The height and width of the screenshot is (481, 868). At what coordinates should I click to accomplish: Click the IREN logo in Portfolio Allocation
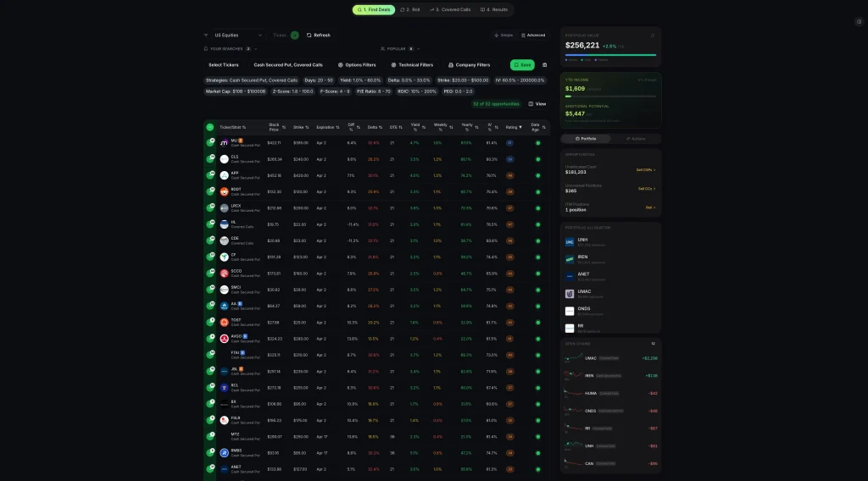point(570,259)
